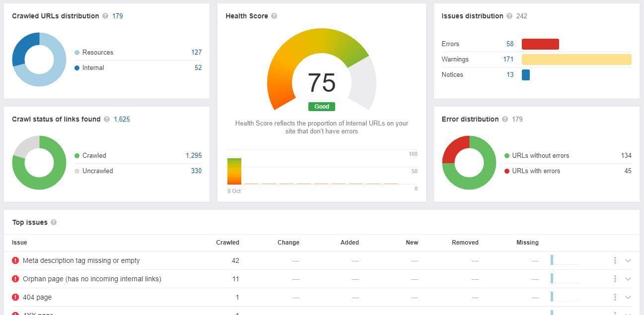This screenshot has width=644, height=315.
Task: Open the 179 crawled URLs total link
Action: (118, 16)
